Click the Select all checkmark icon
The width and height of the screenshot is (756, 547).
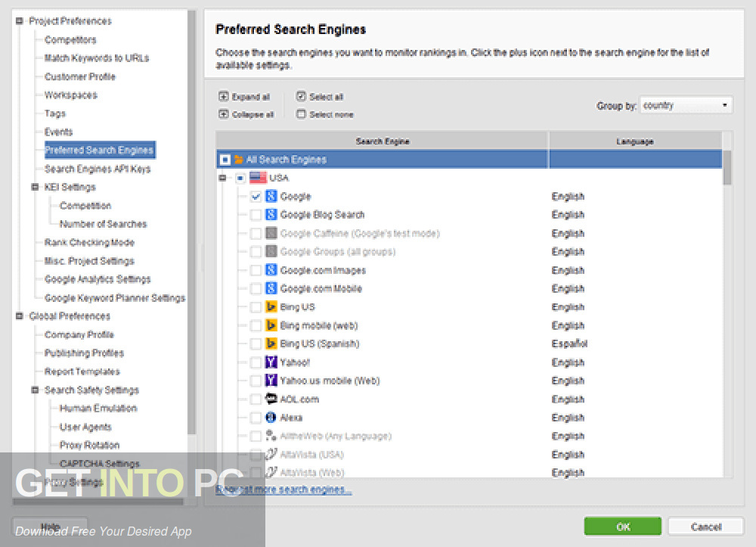pos(302,96)
